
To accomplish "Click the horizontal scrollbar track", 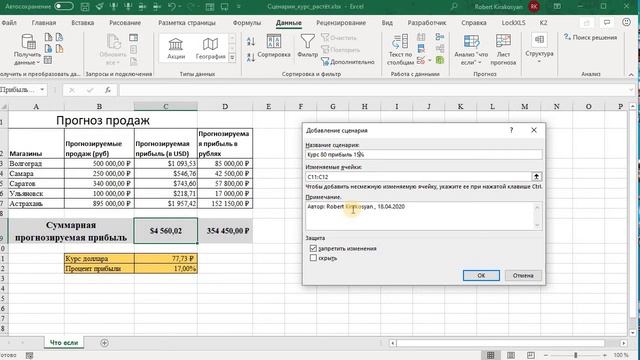I will [x=507, y=343].
